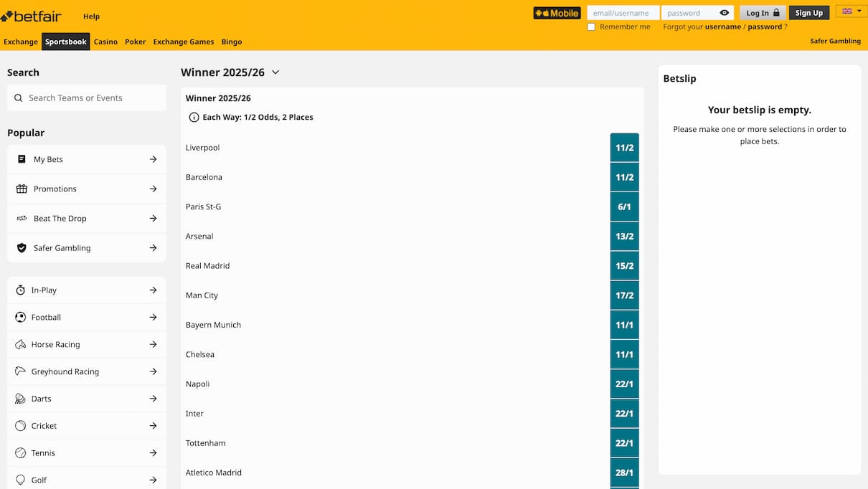Open the Exchange Games tab

tap(184, 42)
